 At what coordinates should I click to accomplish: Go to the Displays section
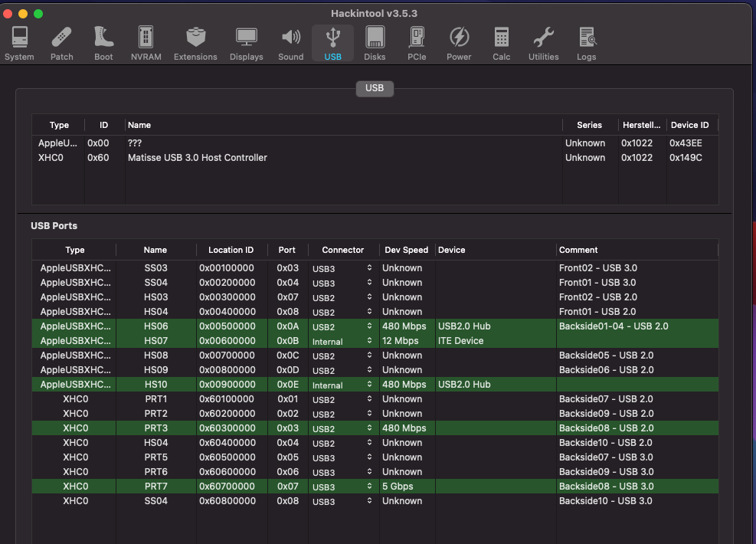click(x=246, y=43)
